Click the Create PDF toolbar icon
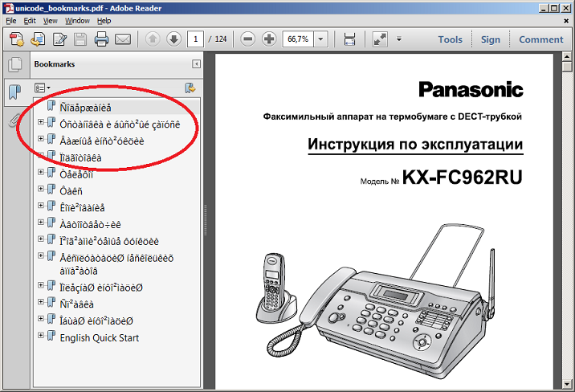Screen dimensions: 575x392 point(17,39)
